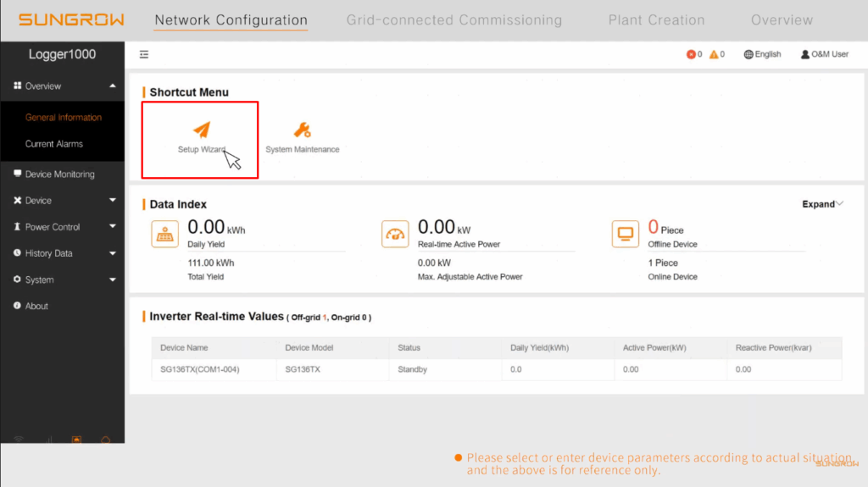Expand the Device sidebar menu
This screenshot has height=487, width=868.
pyautogui.click(x=62, y=201)
